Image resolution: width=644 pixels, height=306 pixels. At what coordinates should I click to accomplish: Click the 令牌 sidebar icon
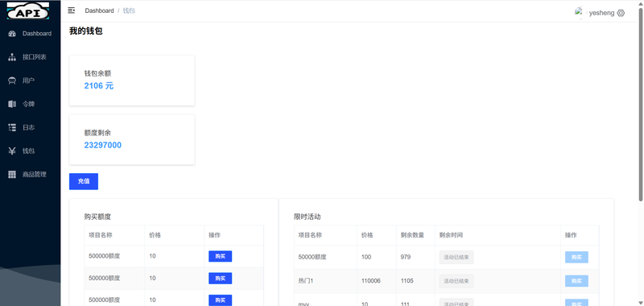pos(12,104)
